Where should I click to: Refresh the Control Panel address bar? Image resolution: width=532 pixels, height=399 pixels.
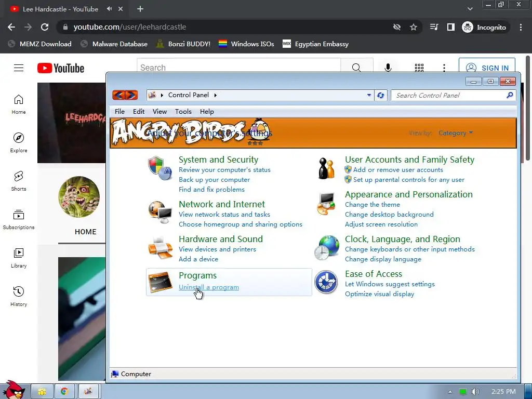(x=381, y=96)
